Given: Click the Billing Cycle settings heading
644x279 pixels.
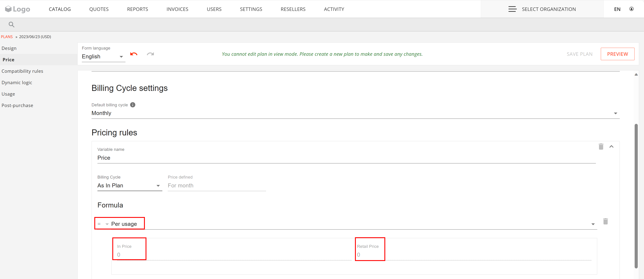Looking at the screenshot, I should tap(129, 88).
